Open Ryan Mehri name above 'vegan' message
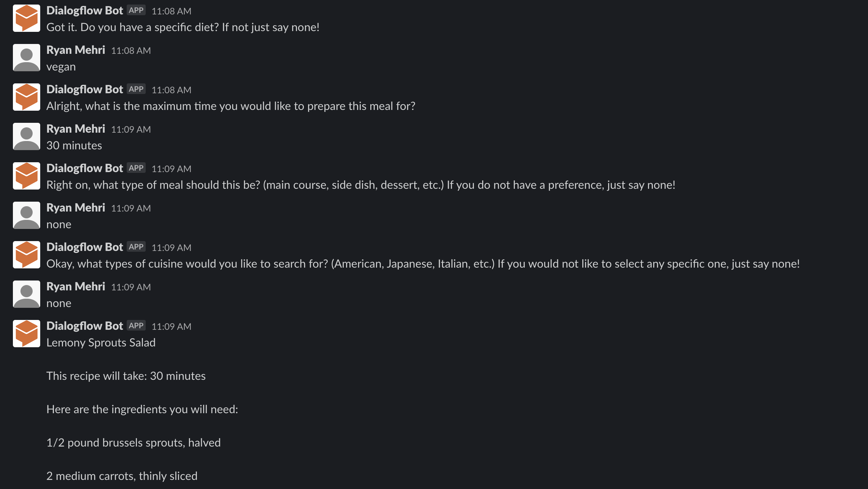 pos(75,50)
